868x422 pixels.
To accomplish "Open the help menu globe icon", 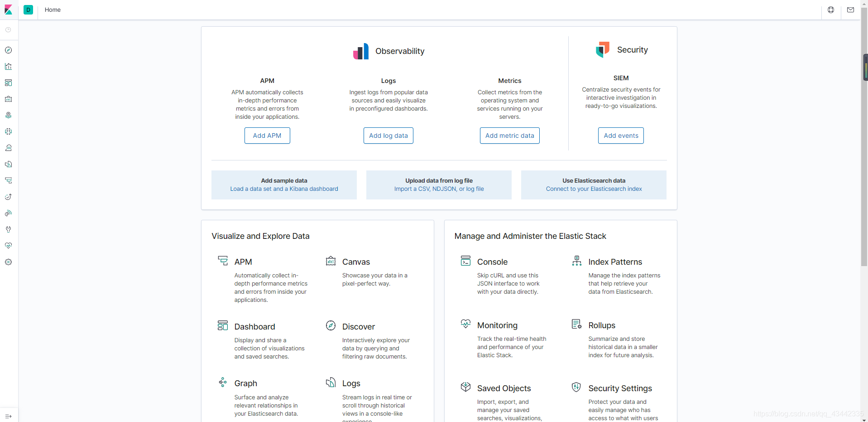I will click(831, 10).
